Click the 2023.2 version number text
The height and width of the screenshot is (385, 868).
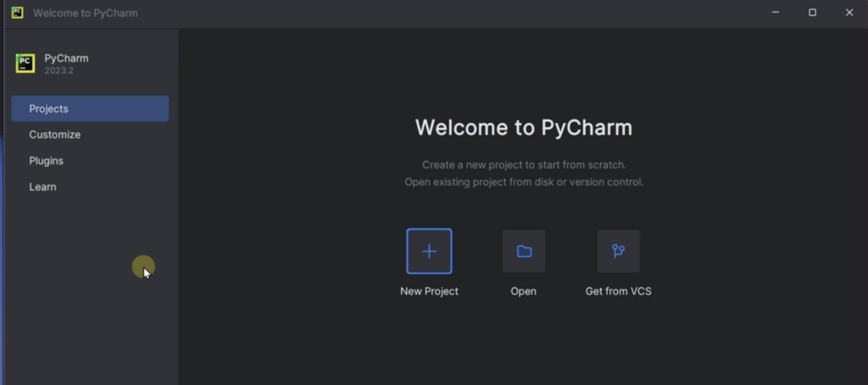pos(59,70)
